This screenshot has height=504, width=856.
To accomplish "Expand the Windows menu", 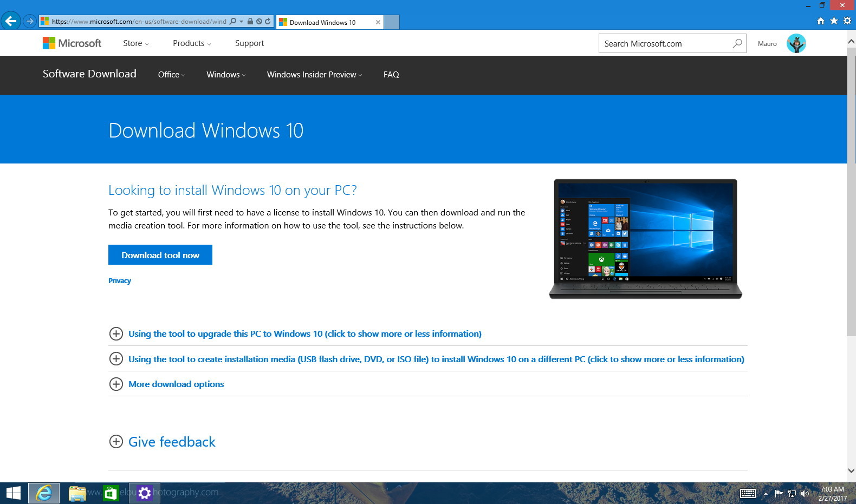I will pyautogui.click(x=226, y=75).
